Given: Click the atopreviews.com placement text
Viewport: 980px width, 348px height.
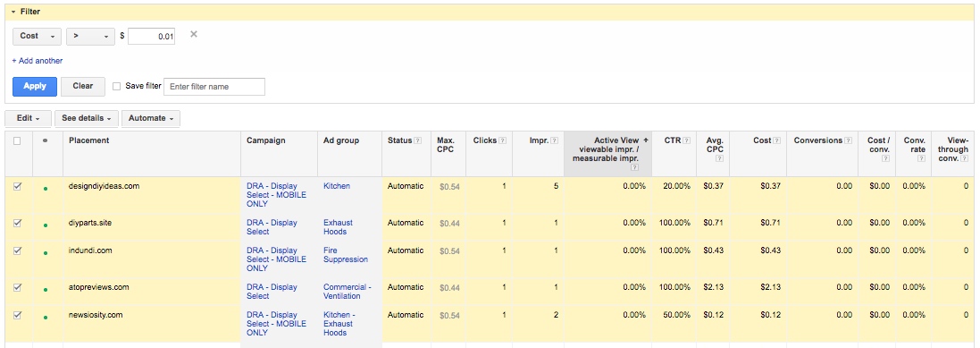Looking at the screenshot, I should click(x=99, y=287).
